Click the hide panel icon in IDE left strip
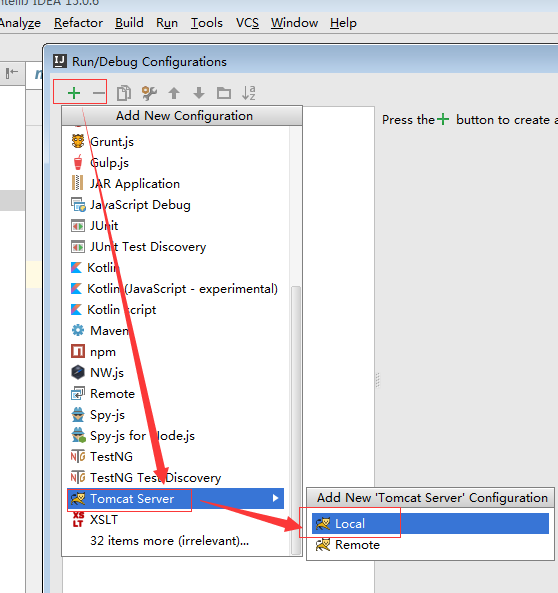Image resolution: width=558 pixels, height=593 pixels. (x=12, y=73)
